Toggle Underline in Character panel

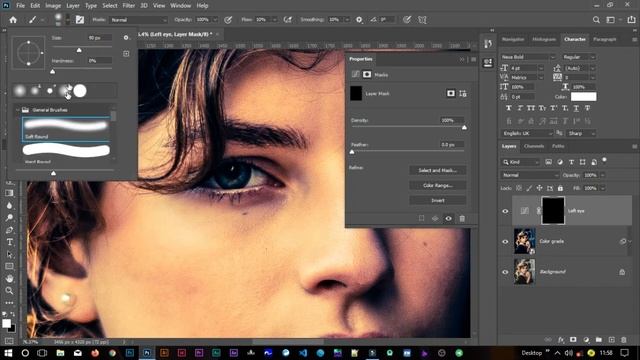coord(576,108)
